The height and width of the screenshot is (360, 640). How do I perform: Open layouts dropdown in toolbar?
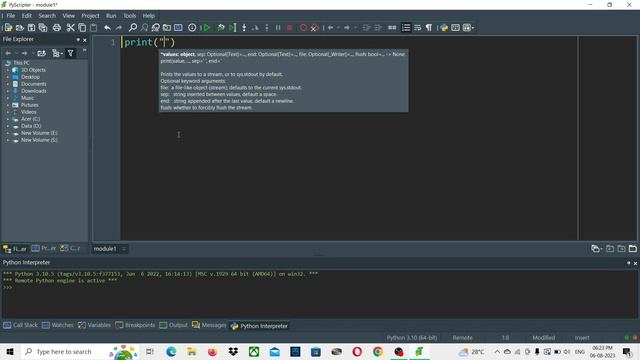[468, 28]
